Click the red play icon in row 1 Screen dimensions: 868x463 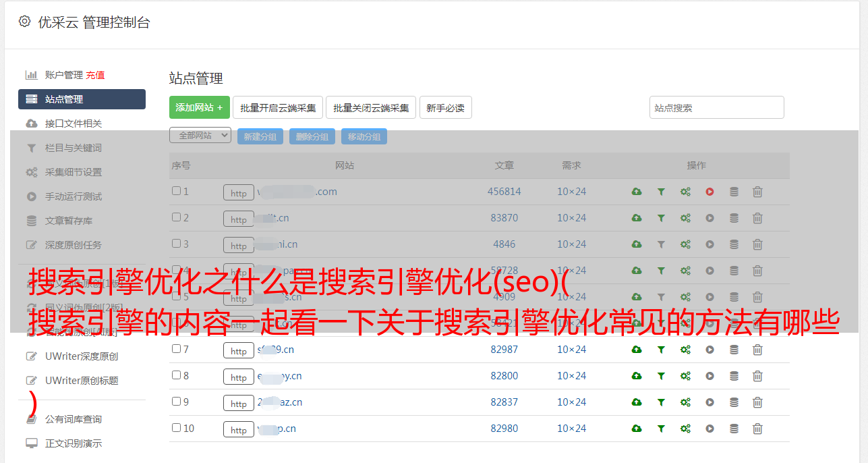click(710, 192)
